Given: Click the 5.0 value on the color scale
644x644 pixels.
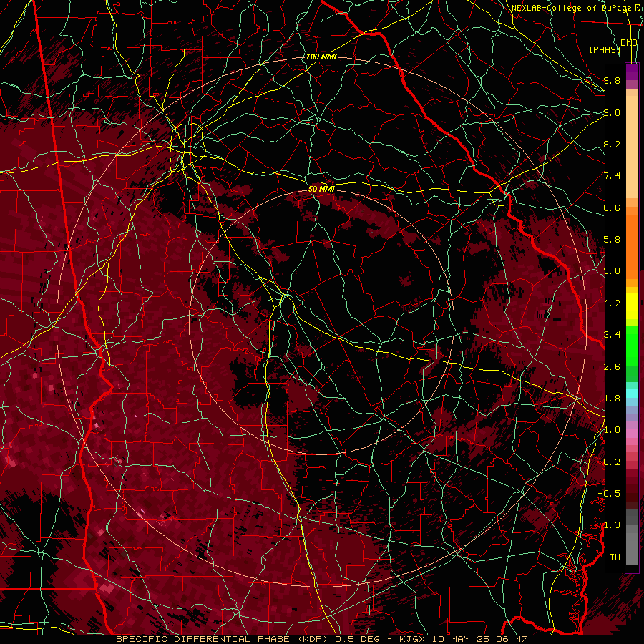Looking at the screenshot, I should click(x=612, y=271).
